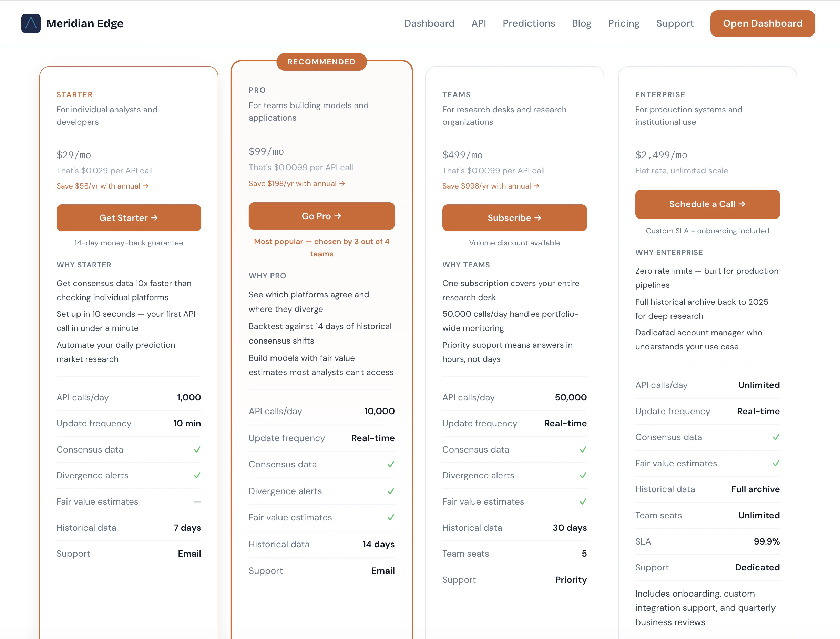Go to the Pricing nav item
This screenshot has height=639, width=840.
pos(624,23)
